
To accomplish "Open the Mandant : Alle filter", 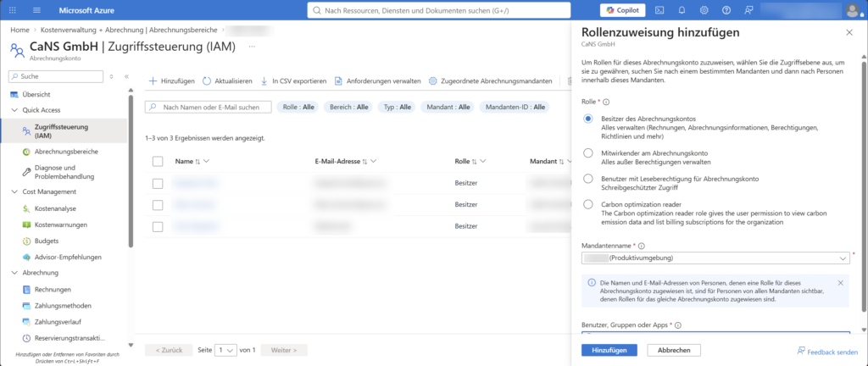I will pyautogui.click(x=448, y=107).
